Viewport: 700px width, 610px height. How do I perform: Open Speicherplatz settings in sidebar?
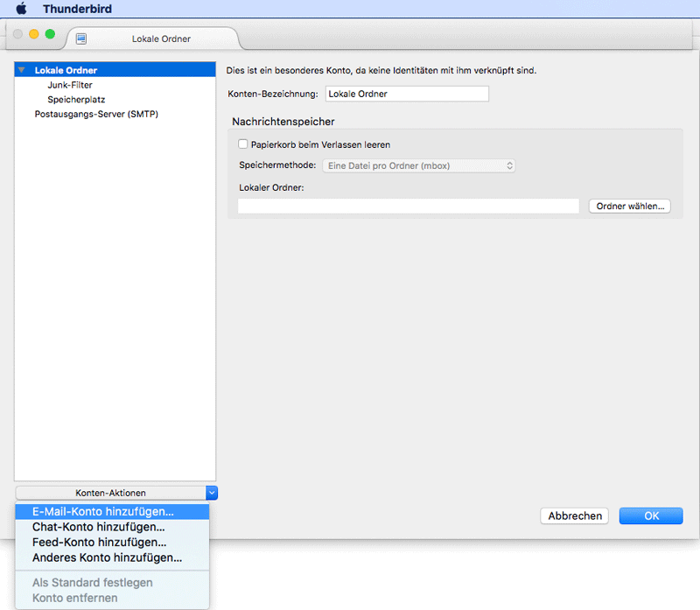point(76,100)
